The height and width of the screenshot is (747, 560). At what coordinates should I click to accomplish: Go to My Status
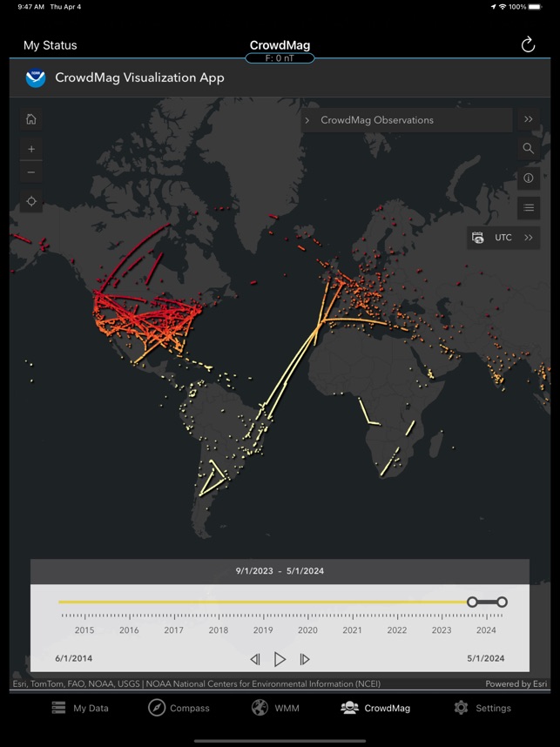pos(50,45)
